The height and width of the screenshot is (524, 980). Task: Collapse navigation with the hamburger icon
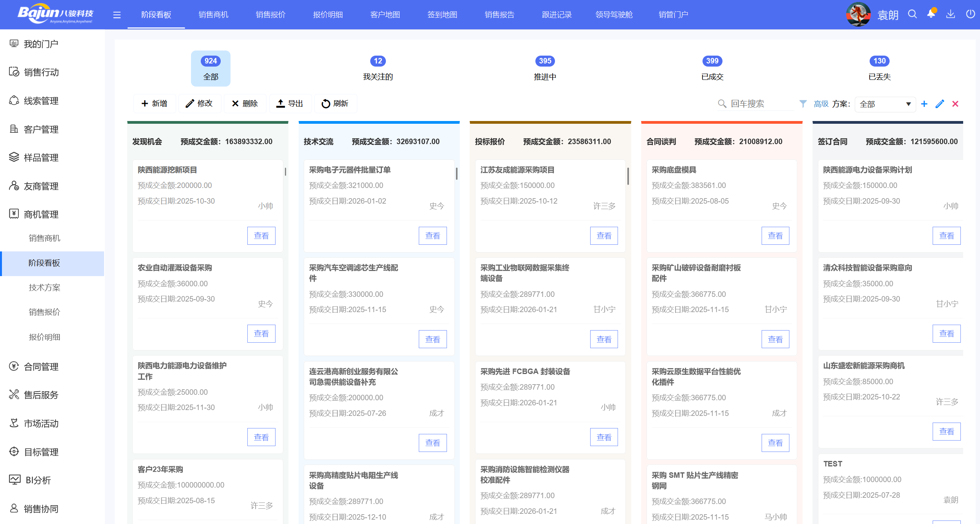point(117,14)
